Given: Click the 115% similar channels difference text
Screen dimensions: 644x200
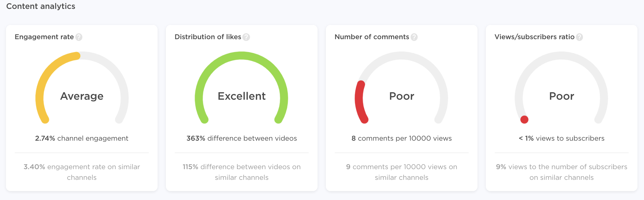Looking at the screenshot, I should (242, 172).
